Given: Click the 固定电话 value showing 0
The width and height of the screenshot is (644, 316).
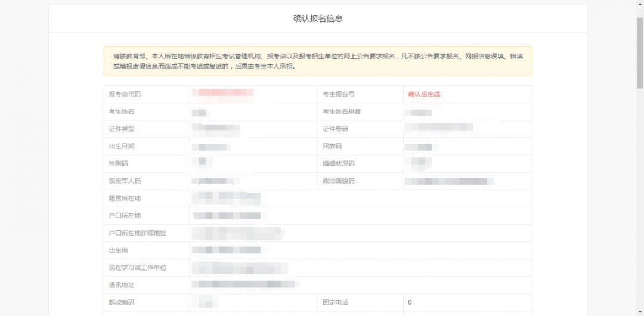Looking at the screenshot, I should click(410, 302).
